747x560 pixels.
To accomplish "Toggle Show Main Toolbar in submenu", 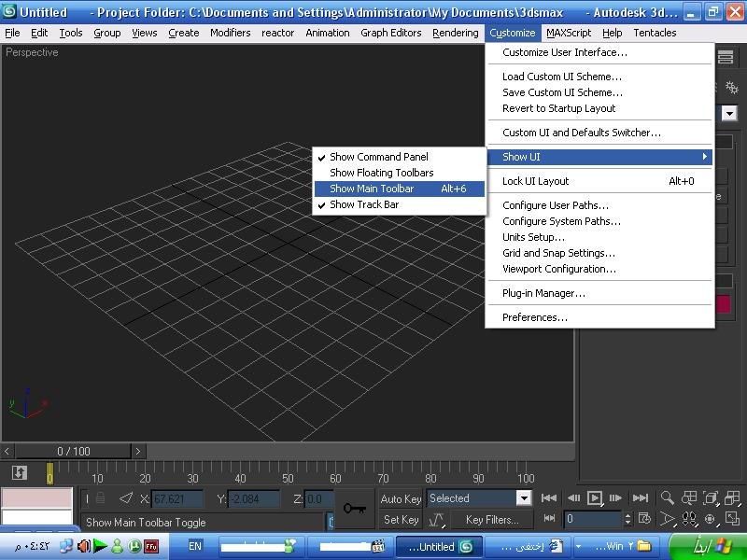I will 400,189.
